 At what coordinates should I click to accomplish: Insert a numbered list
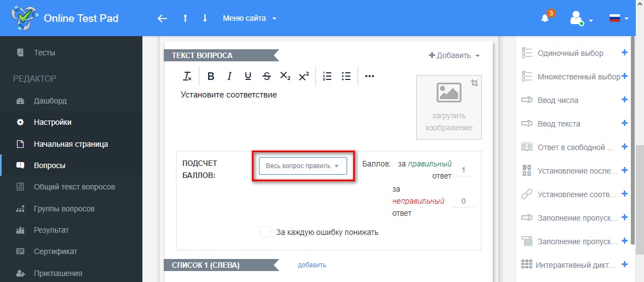click(327, 76)
